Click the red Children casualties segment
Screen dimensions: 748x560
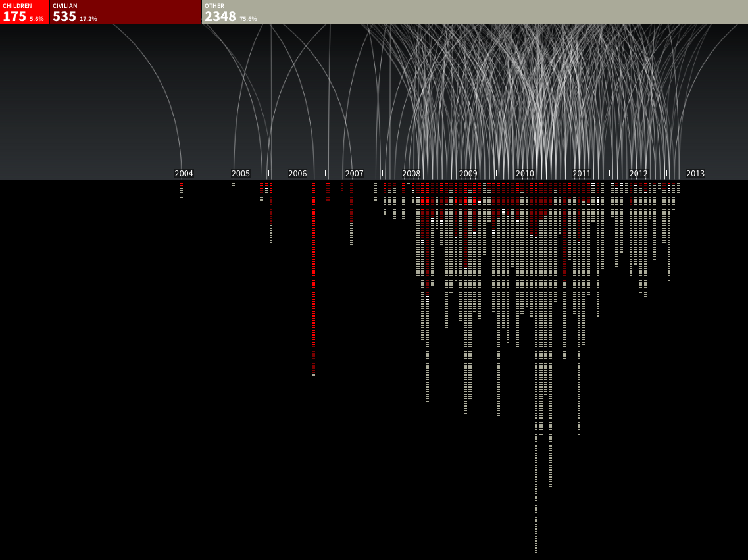(24, 12)
